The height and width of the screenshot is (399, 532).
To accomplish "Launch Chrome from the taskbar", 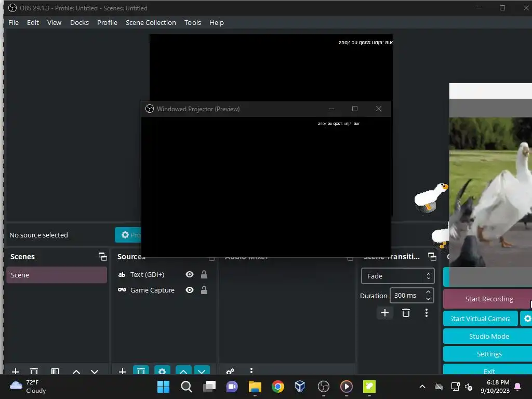I will 277,387.
